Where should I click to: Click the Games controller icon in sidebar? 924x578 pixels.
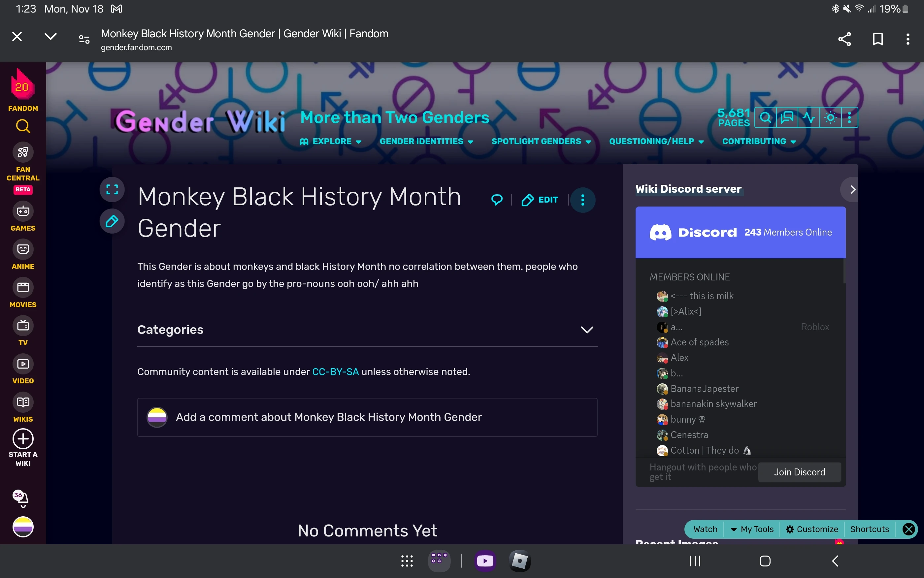pos(23,211)
